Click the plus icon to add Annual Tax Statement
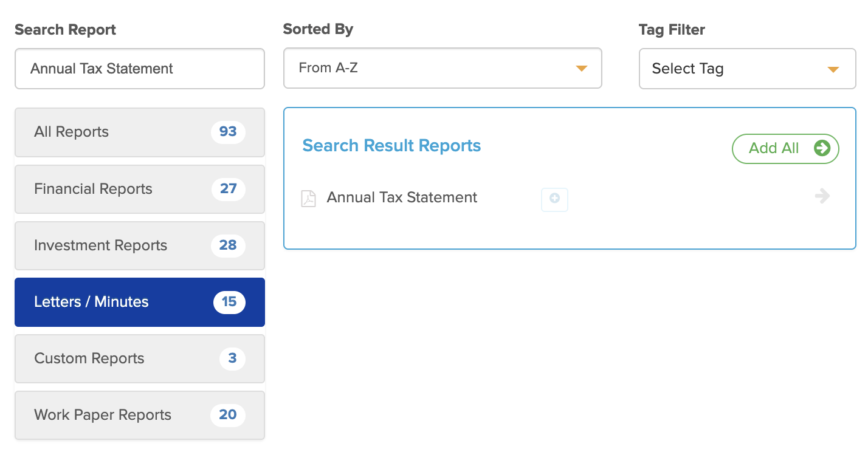Screen dimensions: 868x452 554,199
